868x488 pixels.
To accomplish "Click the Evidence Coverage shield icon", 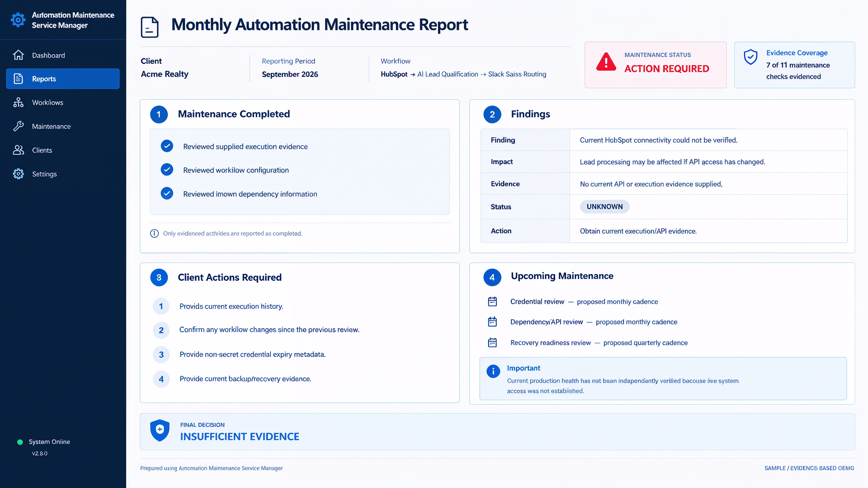I will click(x=751, y=57).
